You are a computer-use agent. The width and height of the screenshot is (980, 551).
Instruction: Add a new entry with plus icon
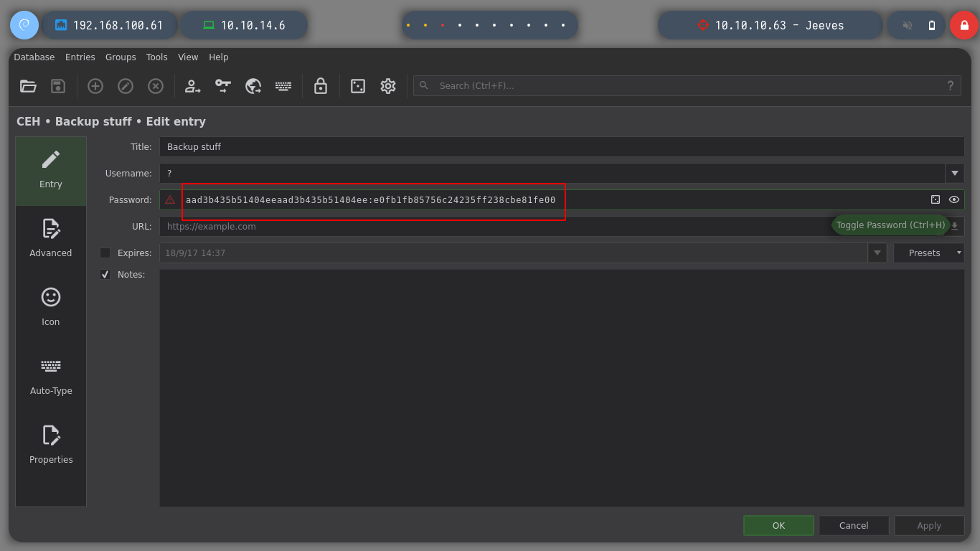pyautogui.click(x=95, y=86)
